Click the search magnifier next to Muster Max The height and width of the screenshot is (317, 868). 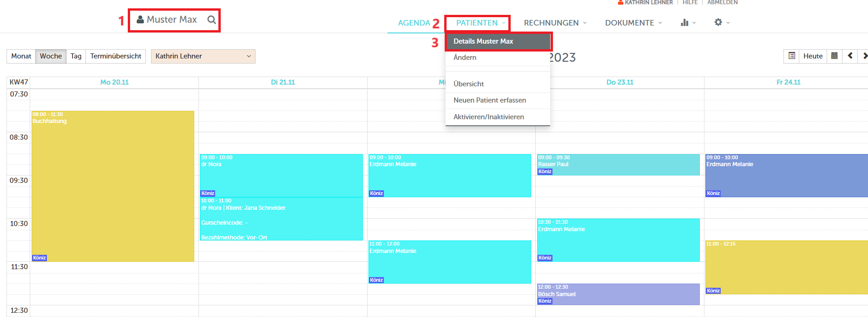[211, 20]
